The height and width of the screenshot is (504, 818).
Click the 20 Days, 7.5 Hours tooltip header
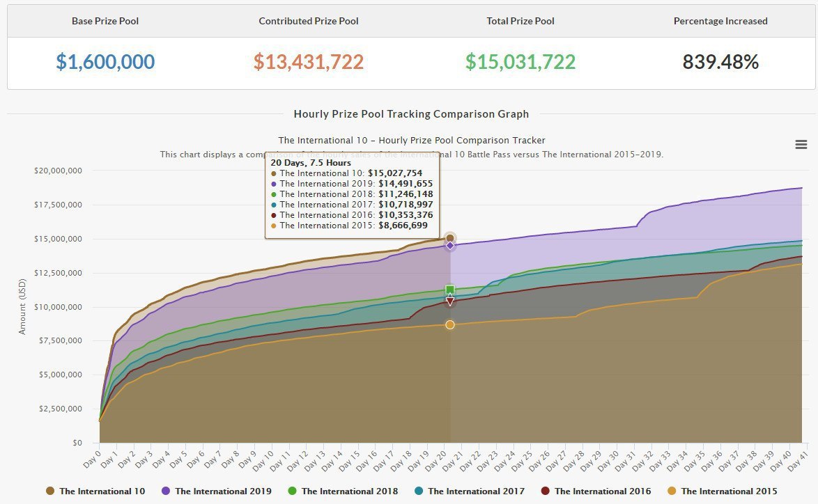click(x=310, y=163)
